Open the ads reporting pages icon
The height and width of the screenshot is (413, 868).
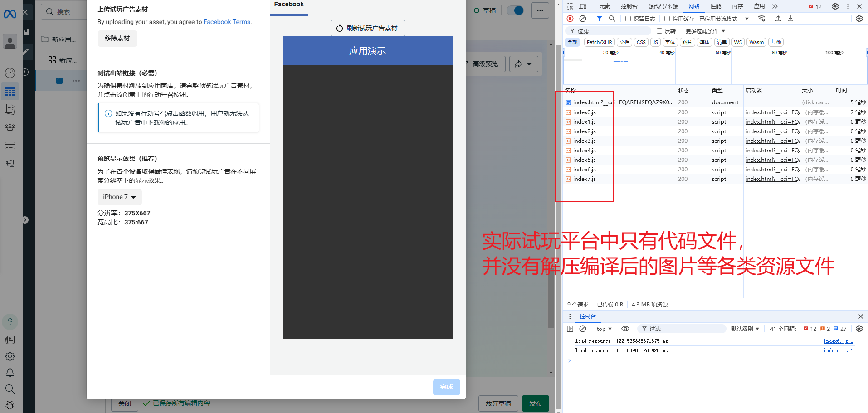tap(10, 109)
